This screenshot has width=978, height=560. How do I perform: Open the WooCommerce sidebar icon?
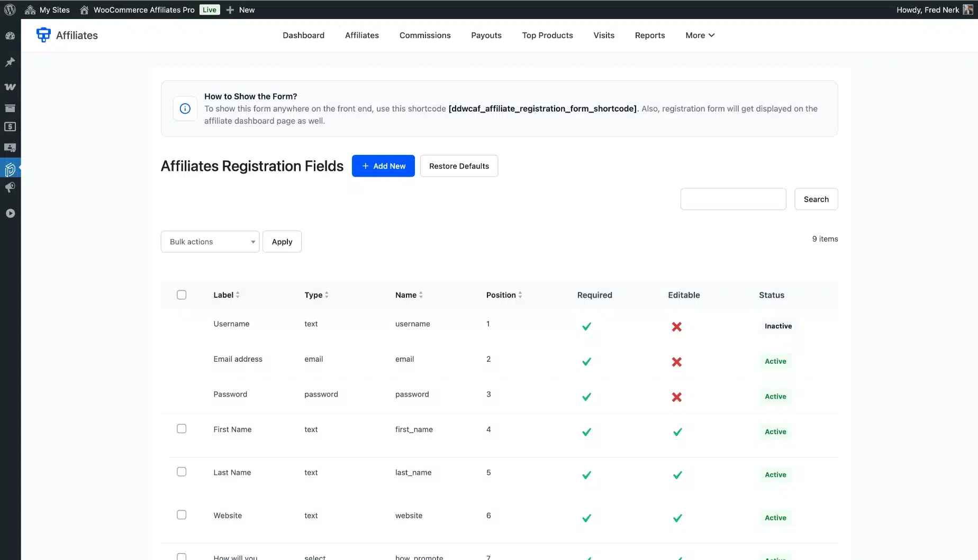[x=10, y=87]
